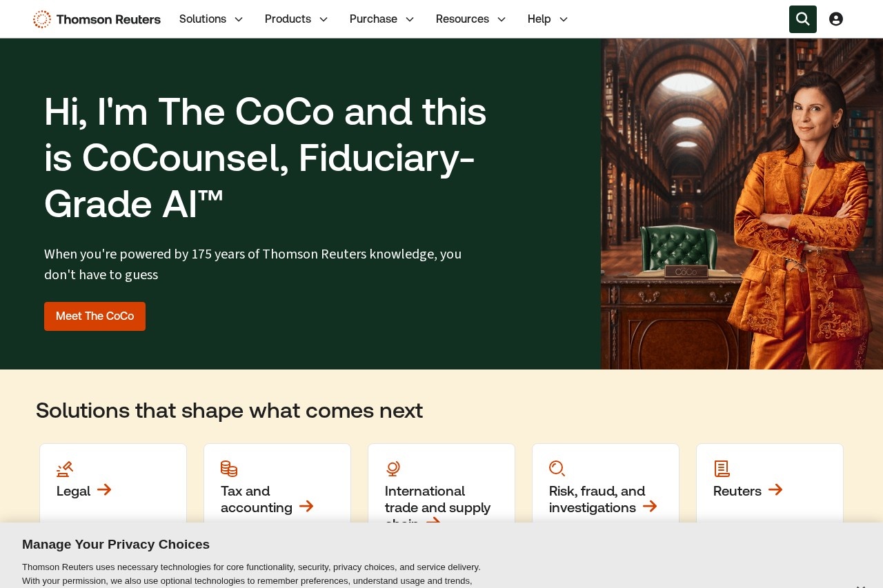This screenshot has height=588, width=883.
Task: Click the orange arrow next to Reuters
Action: [x=775, y=490]
